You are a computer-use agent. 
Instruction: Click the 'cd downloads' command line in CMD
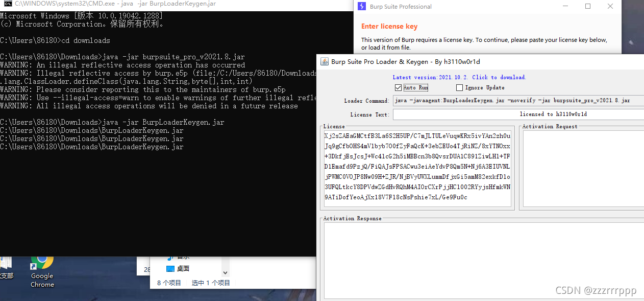pyautogui.click(x=55, y=40)
